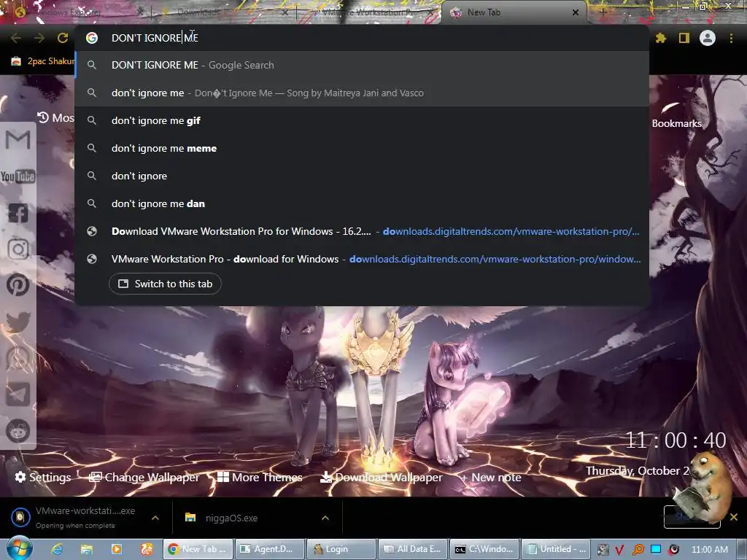Open the UC Browser taskbar icon
This screenshot has height=560, width=747.
point(146,549)
